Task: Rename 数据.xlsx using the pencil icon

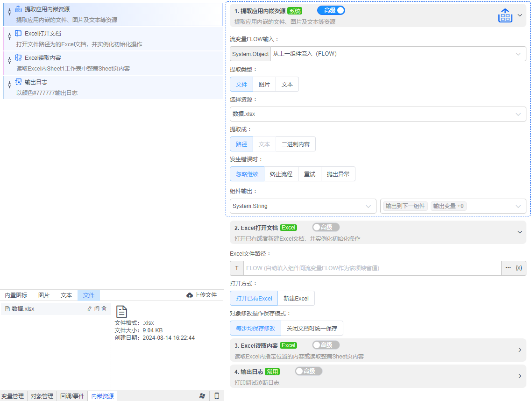Action: tap(90, 308)
